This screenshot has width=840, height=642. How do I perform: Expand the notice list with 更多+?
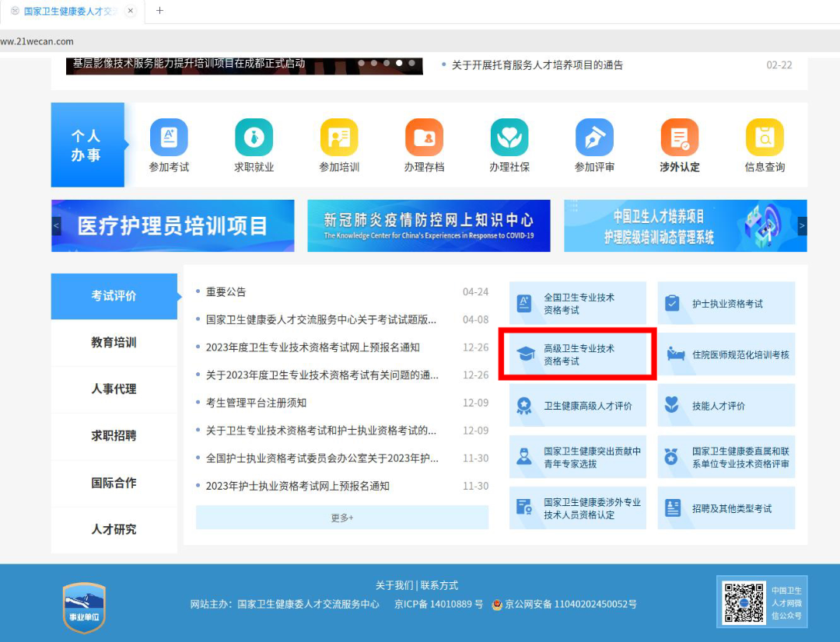coord(341,518)
